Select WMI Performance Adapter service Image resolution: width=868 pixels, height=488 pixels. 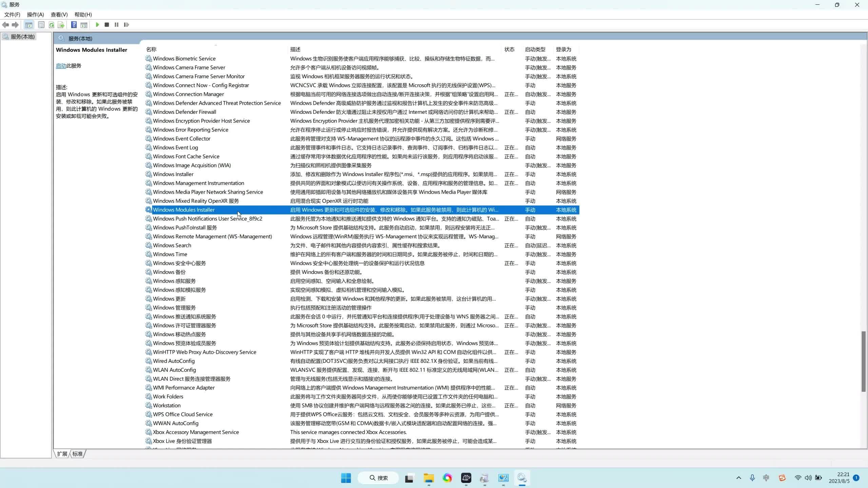pyautogui.click(x=362, y=388)
